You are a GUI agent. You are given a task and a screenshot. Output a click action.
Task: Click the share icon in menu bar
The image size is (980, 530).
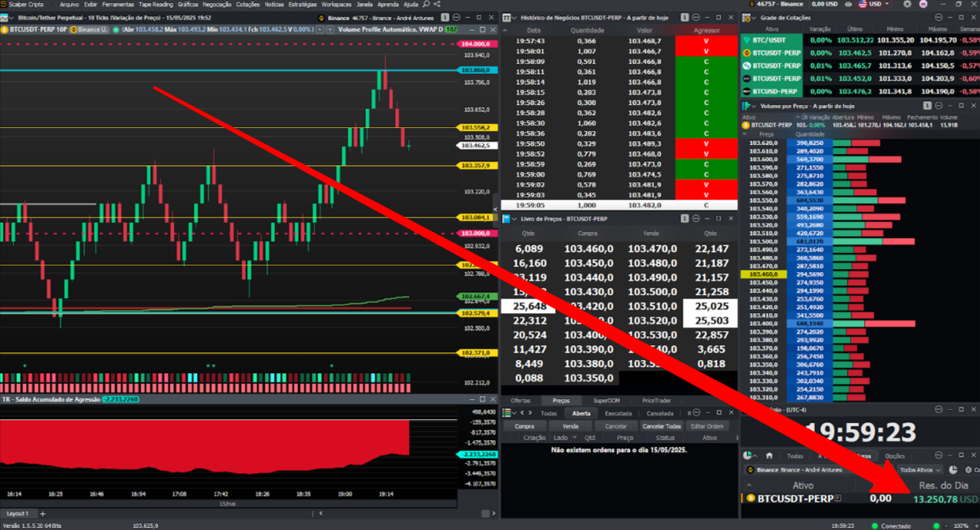click(437, 4)
